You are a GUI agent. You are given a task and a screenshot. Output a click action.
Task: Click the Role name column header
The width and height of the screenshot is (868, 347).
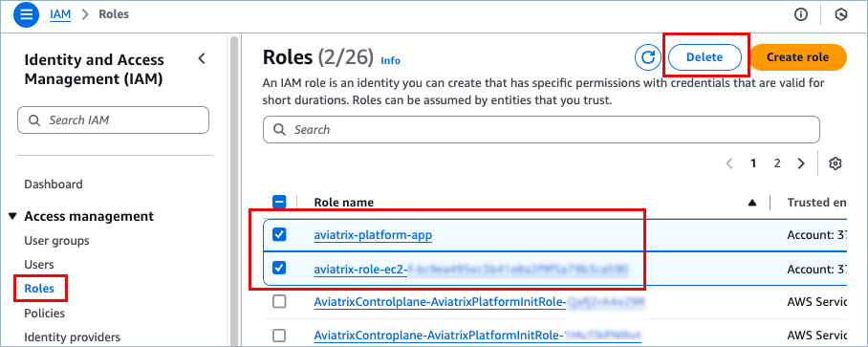coord(344,203)
